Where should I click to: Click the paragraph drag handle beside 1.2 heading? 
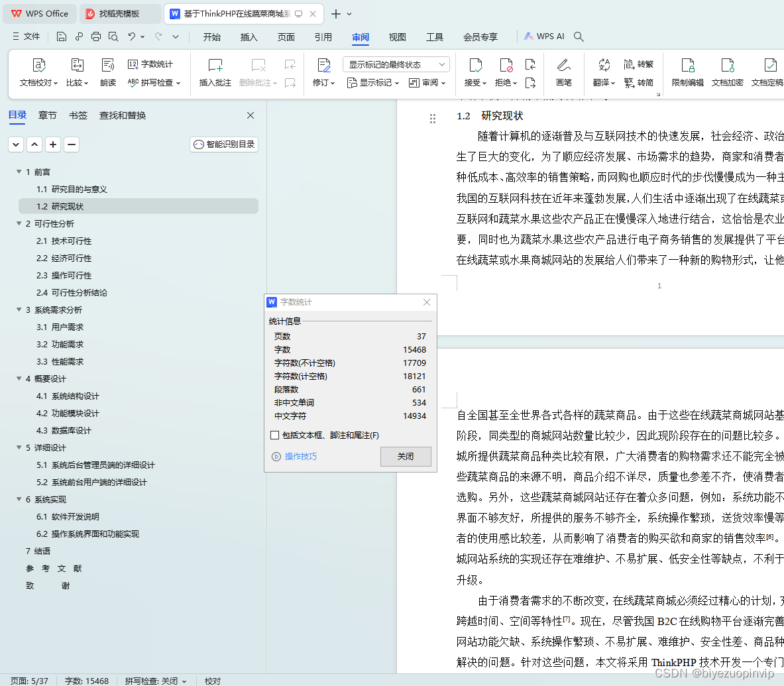click(433, 119)
